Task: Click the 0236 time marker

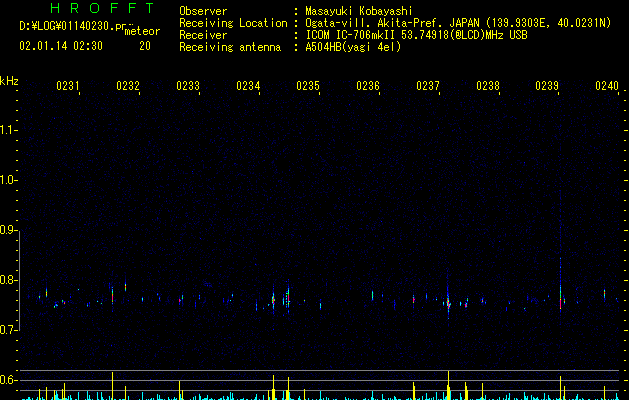Action: click(368, 85)
